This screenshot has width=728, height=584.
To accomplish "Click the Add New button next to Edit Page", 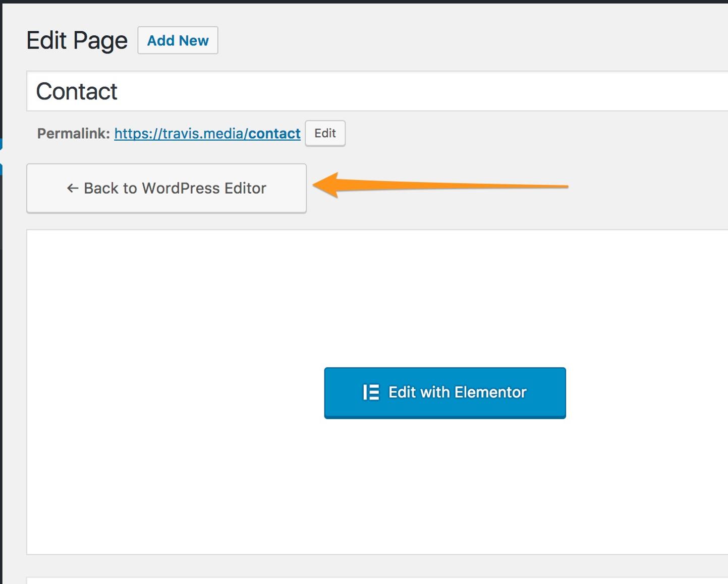I will 178,40.
